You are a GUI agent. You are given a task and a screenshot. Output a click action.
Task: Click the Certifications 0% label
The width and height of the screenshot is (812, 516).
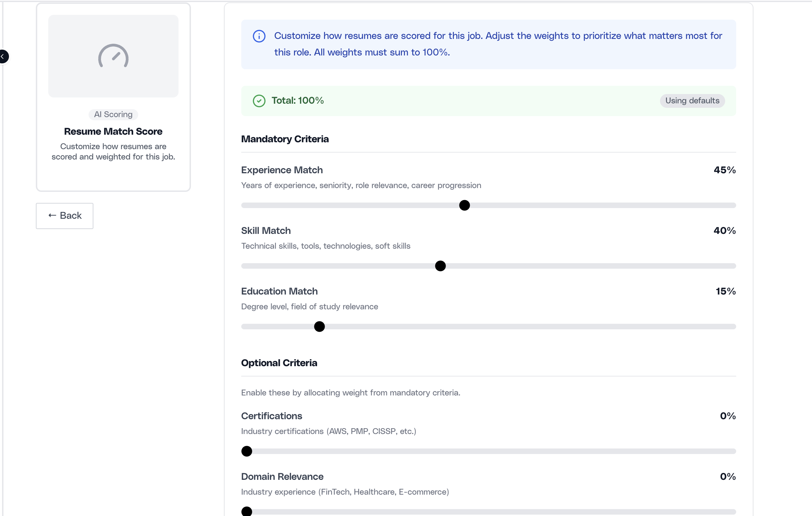[x=727, y=416]
